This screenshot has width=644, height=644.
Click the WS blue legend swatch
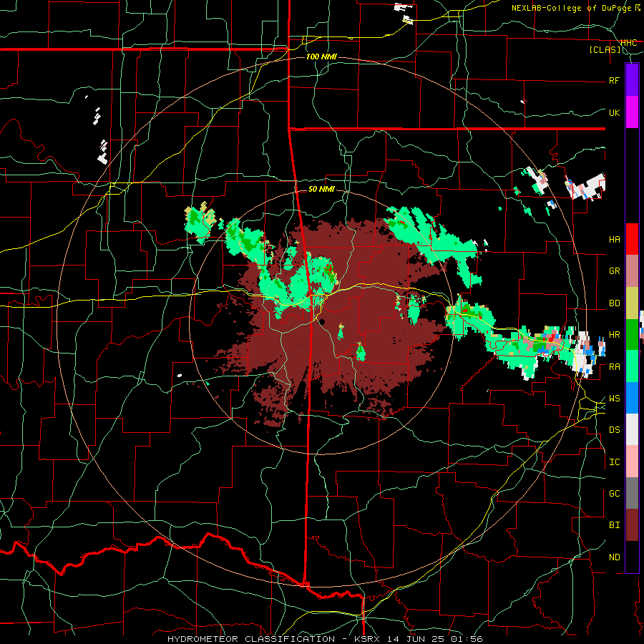(632, 398)
